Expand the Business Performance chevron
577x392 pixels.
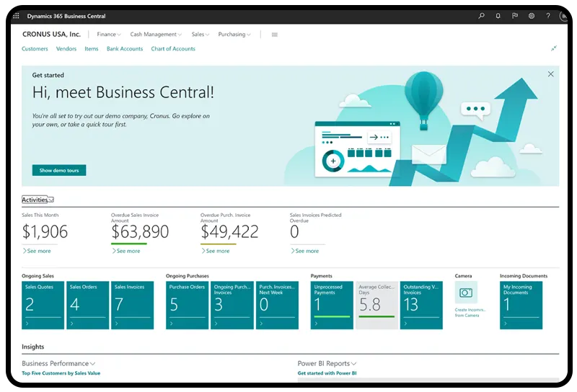pyautogui.click(x=93, y=364)
